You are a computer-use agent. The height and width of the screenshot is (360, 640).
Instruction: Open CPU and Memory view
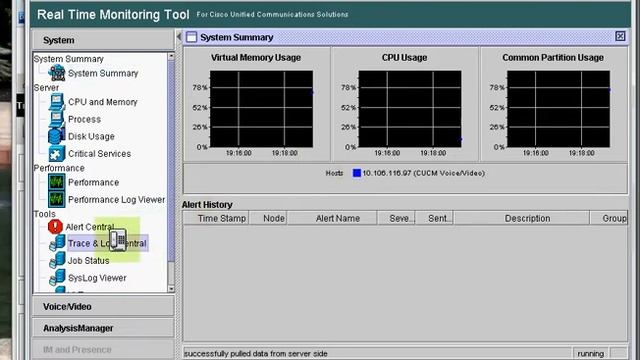(x=102, y=102)
